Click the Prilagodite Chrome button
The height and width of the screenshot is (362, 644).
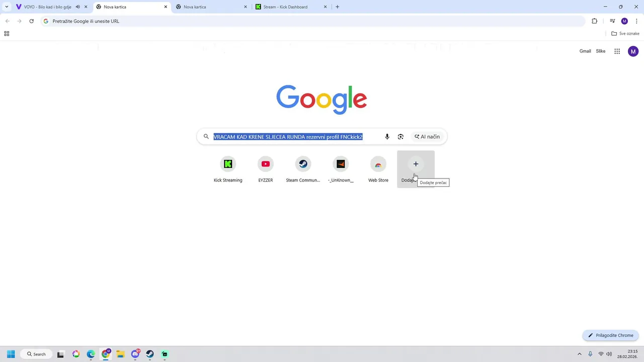coord(611,335)
